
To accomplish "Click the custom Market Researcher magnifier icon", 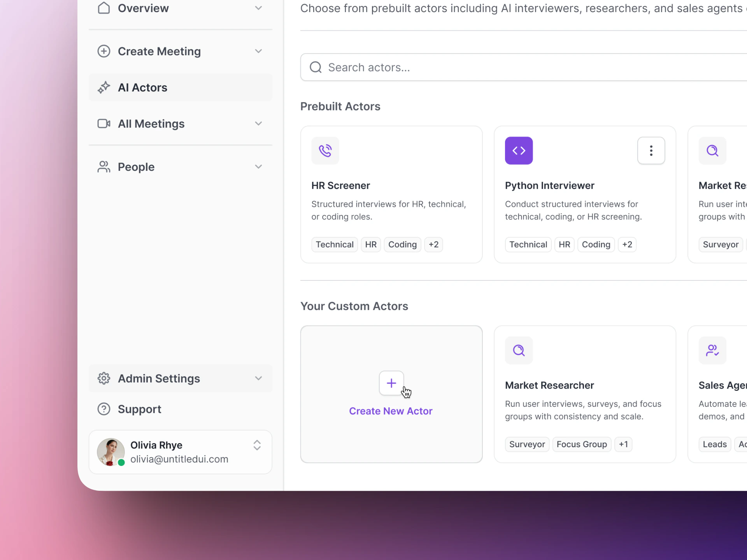I will pos(519,350).
